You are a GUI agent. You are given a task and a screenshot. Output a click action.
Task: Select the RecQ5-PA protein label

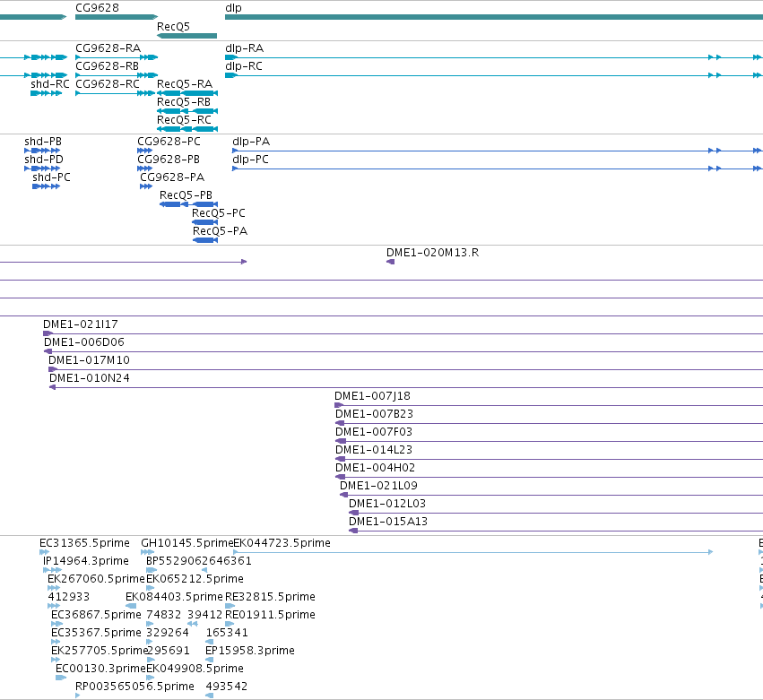click(220, 231)
